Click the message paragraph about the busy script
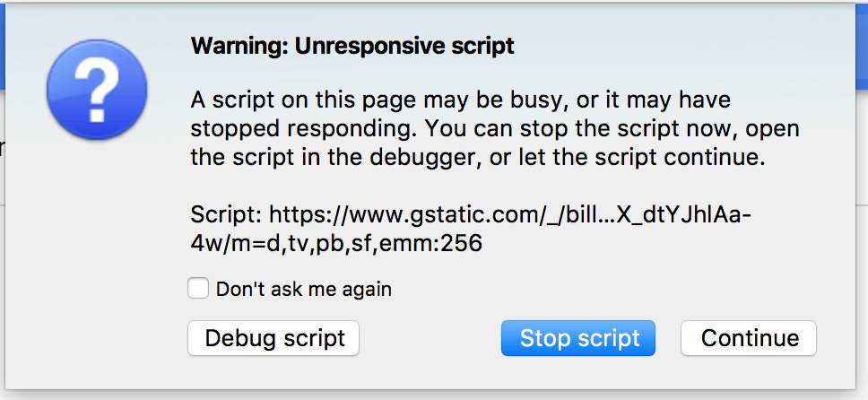Screen dimensions: 868x400 (x=495, y=128)
